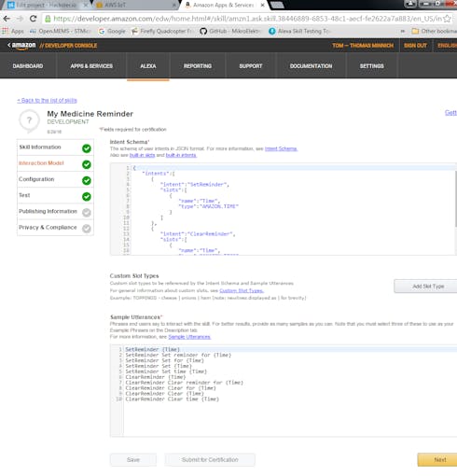Click the Configuration green checkmark

coord(87,180)
